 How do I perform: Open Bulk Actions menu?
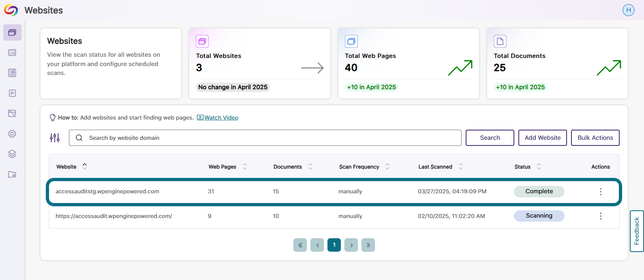[595, 138]
